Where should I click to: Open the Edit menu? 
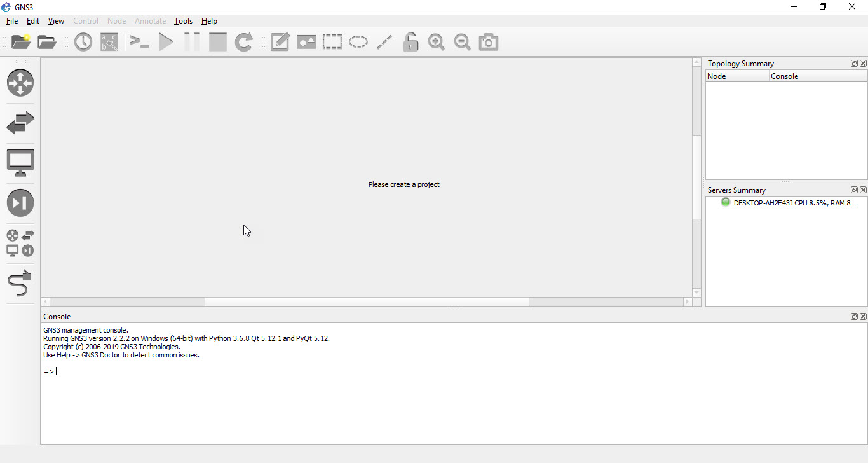(x=33, y=21)
